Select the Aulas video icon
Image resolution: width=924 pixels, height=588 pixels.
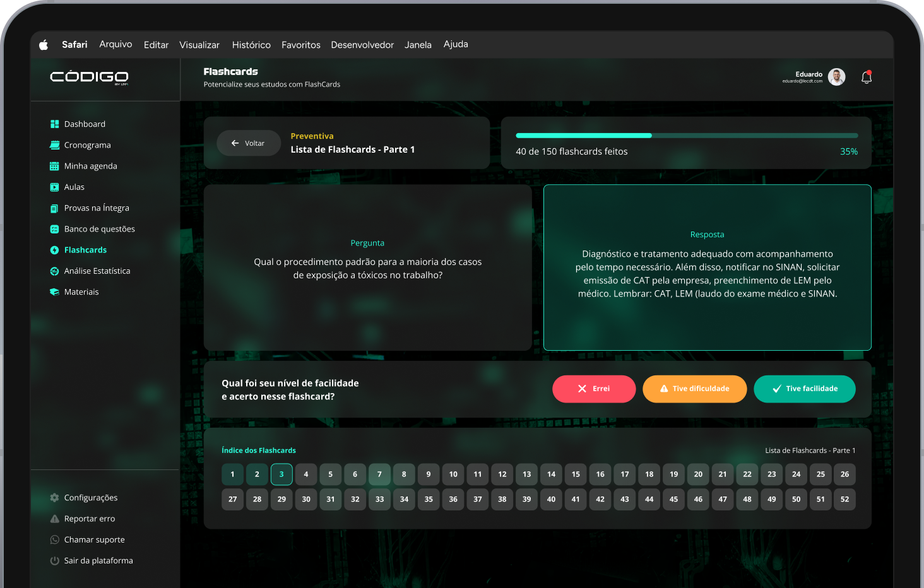click(x=54, y=187)
